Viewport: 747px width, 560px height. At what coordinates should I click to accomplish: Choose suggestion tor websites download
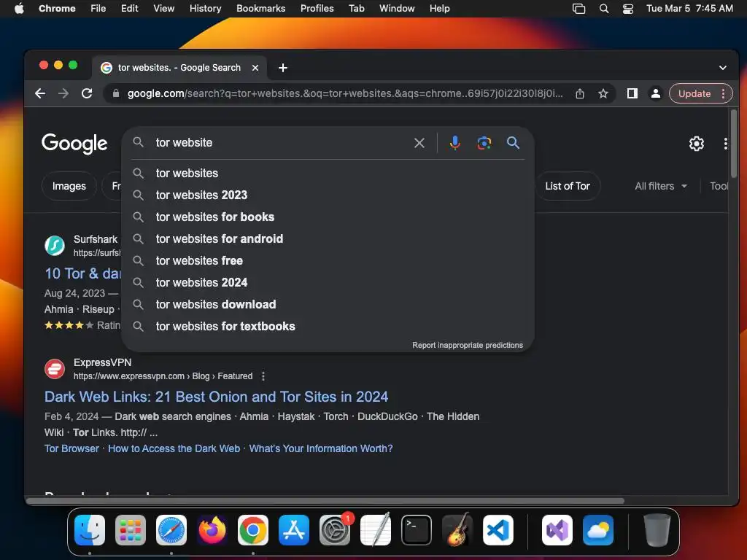[x=328, y=304]
